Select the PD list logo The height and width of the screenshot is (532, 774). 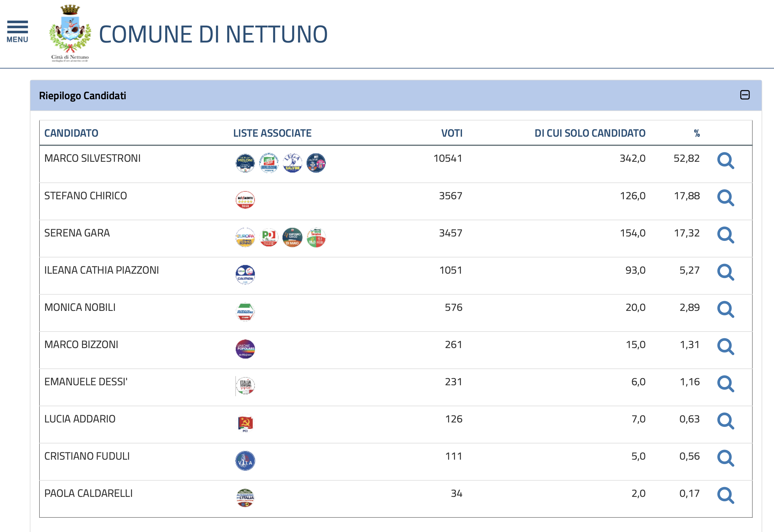(269, 237)
